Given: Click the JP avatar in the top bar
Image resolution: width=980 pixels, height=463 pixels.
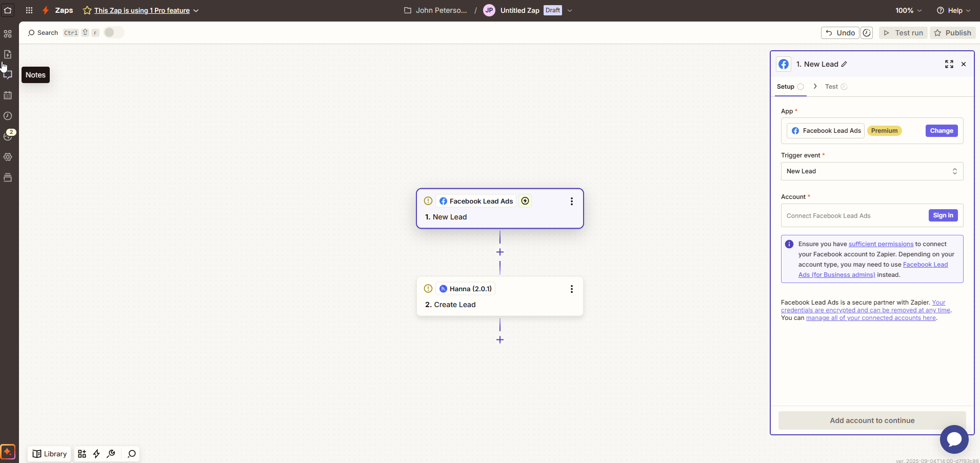Looking at the screenshot, I should click(489, 10).
